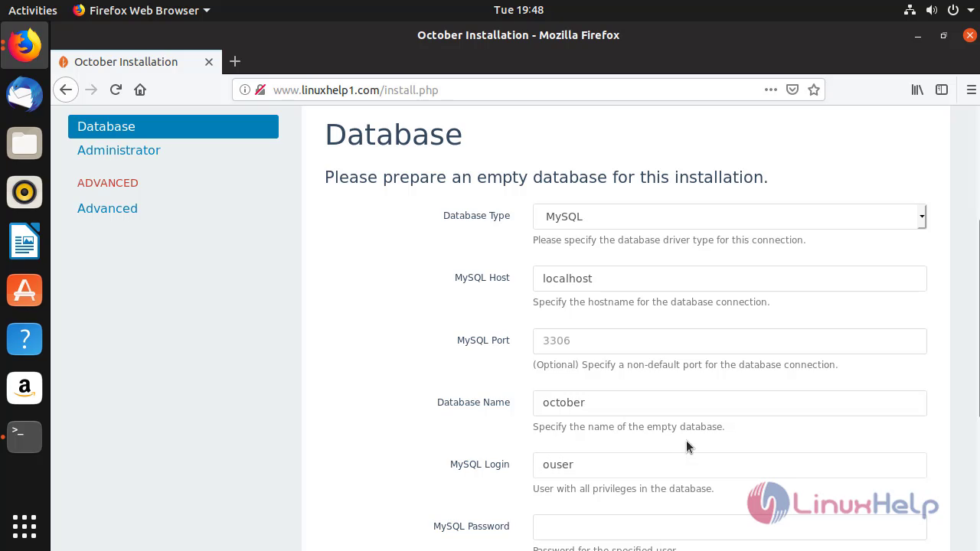Open Ubuntu Software from the dock
The image size is (980, 551).
pos(24,290)
